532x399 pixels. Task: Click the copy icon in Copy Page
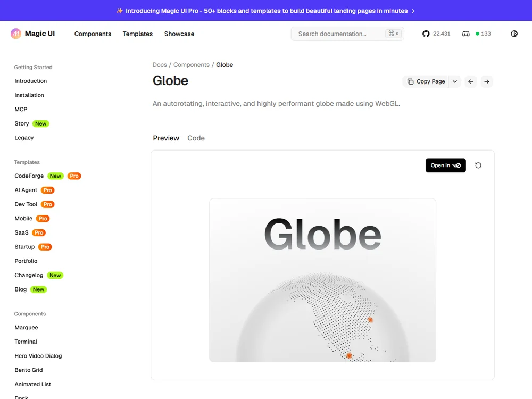point(410,81)
